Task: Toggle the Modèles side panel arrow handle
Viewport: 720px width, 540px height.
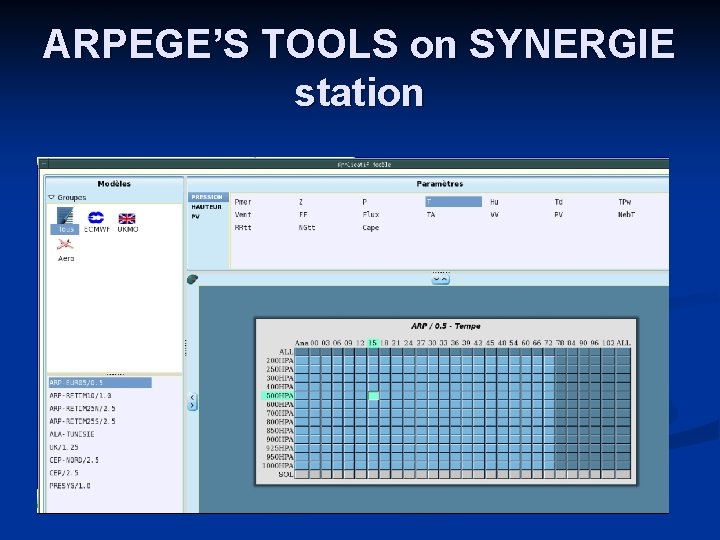Action: (192, 401)
